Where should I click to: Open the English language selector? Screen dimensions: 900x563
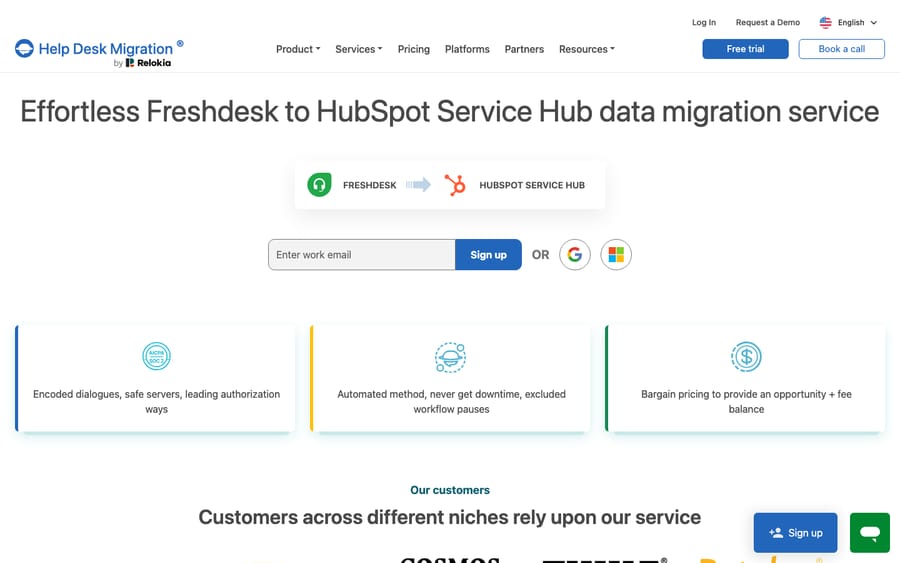[848, 22]
